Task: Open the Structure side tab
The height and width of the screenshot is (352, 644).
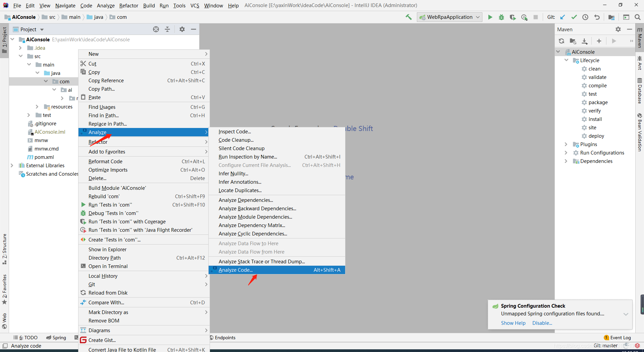Action: click(4, 249)
